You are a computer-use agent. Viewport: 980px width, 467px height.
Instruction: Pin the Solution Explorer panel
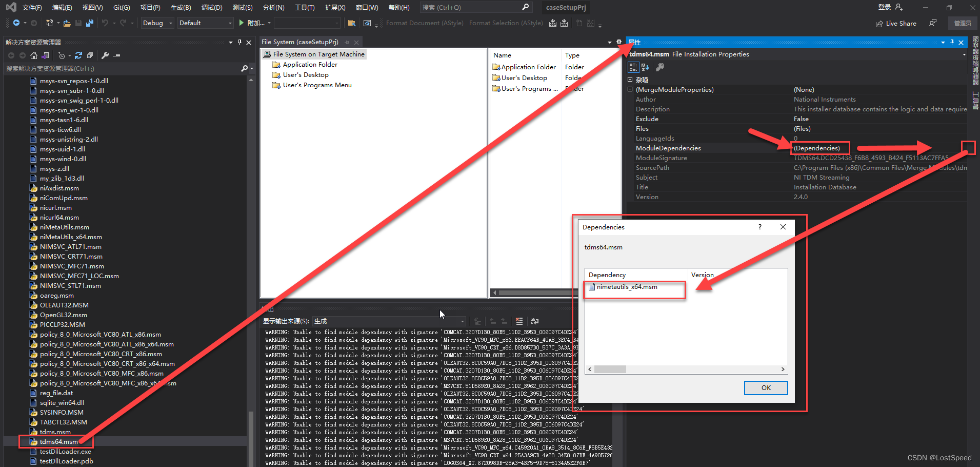(x=239, y=42)
